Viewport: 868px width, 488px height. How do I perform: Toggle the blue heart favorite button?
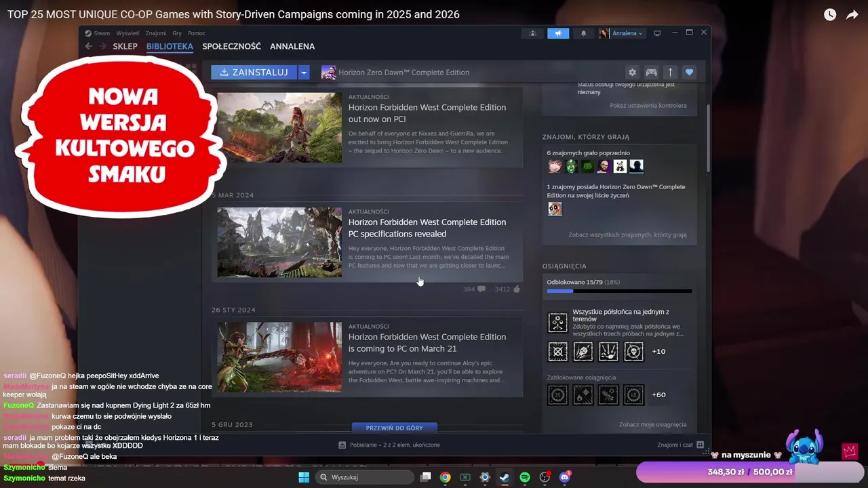pos(689,73)
